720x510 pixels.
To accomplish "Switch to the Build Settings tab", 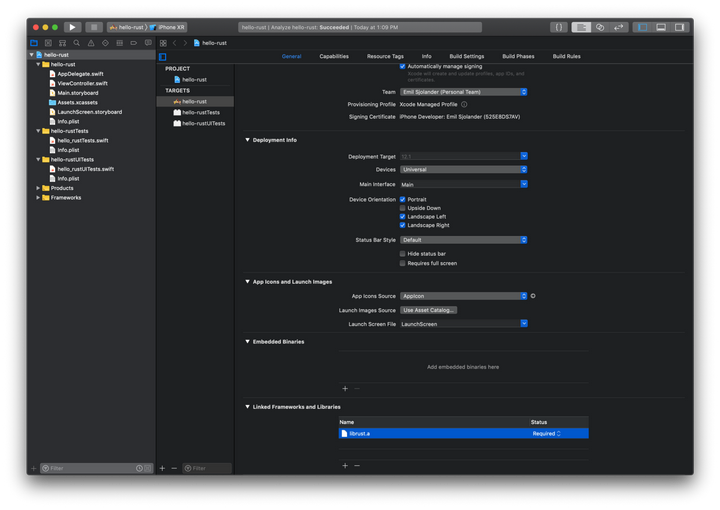I will pos(467,56).
